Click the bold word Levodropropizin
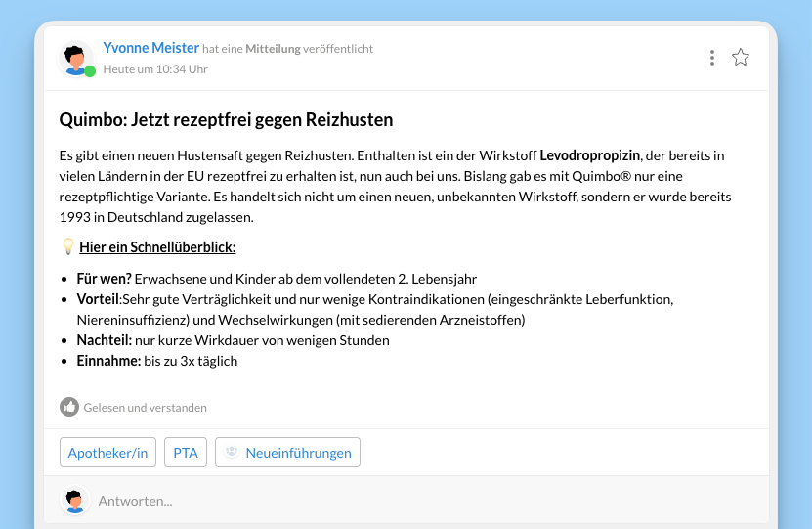Screen dimensions: 812x529 coord(589,155)
